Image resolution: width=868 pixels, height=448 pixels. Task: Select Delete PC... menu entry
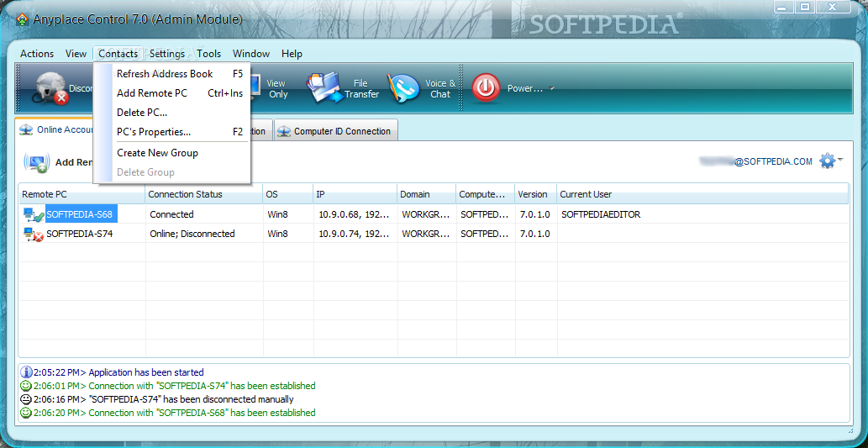pos(172,113)
